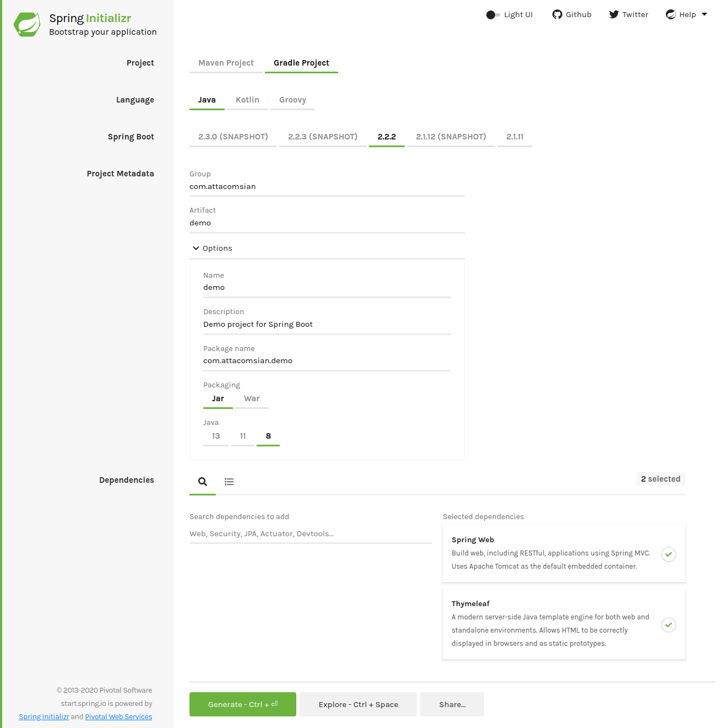This screenshot has width=727, height=728.
Task: Select the Maven Project tab
Action: click(226, 63)
